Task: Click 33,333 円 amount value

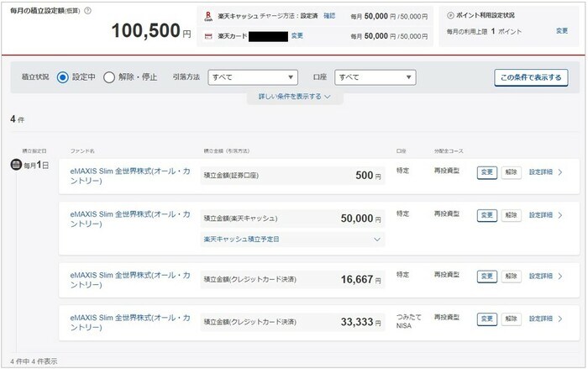Action: [360, 322]
